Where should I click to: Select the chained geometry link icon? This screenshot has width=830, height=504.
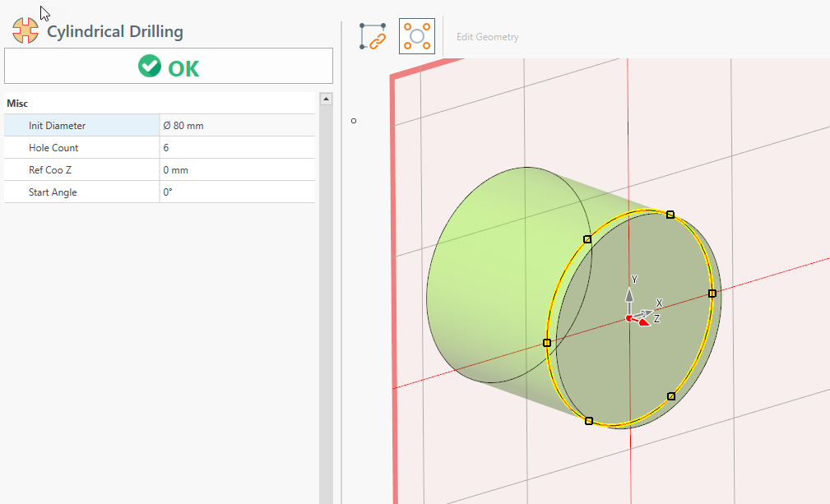[x=373, y=36]
